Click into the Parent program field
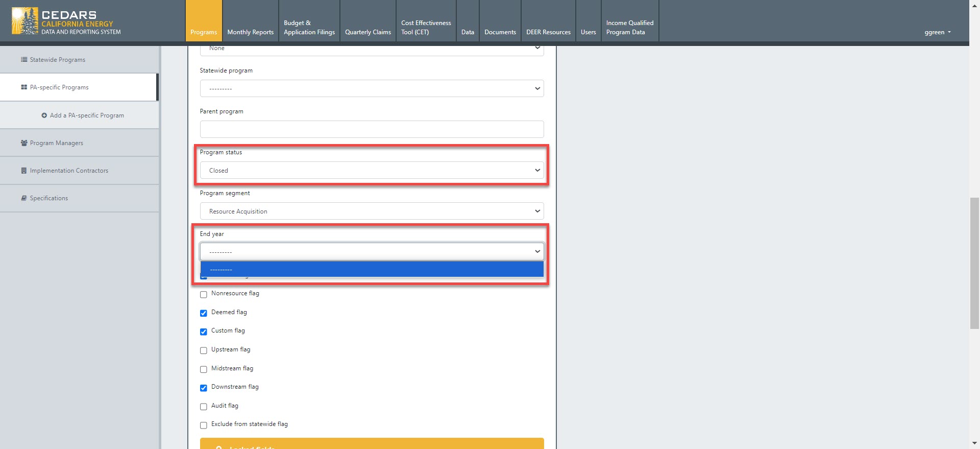This screenshot has height=449, width=980. click(x=372, y=129)
